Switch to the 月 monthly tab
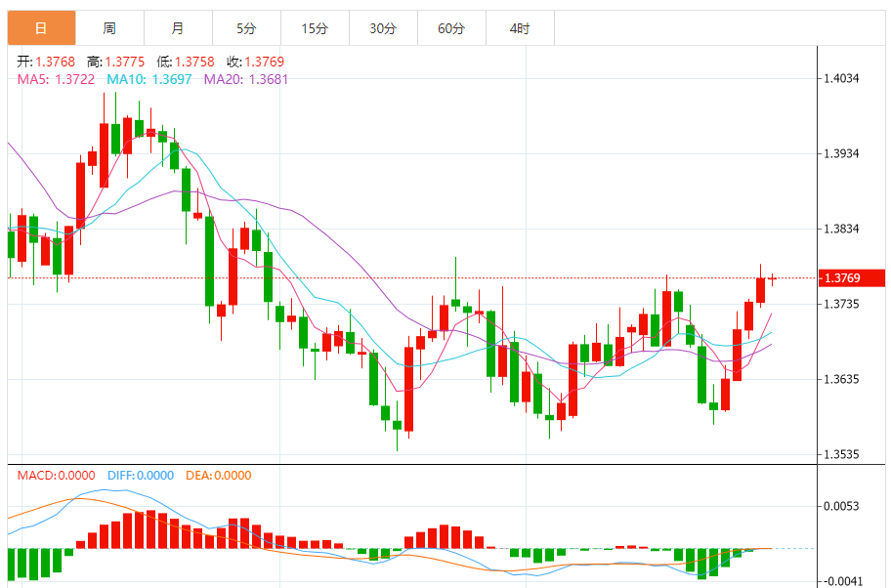 tap(178, 28)
